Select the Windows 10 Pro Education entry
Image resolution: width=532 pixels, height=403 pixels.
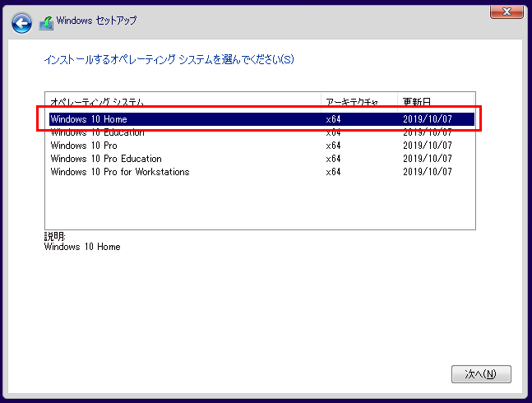(106, 159)
